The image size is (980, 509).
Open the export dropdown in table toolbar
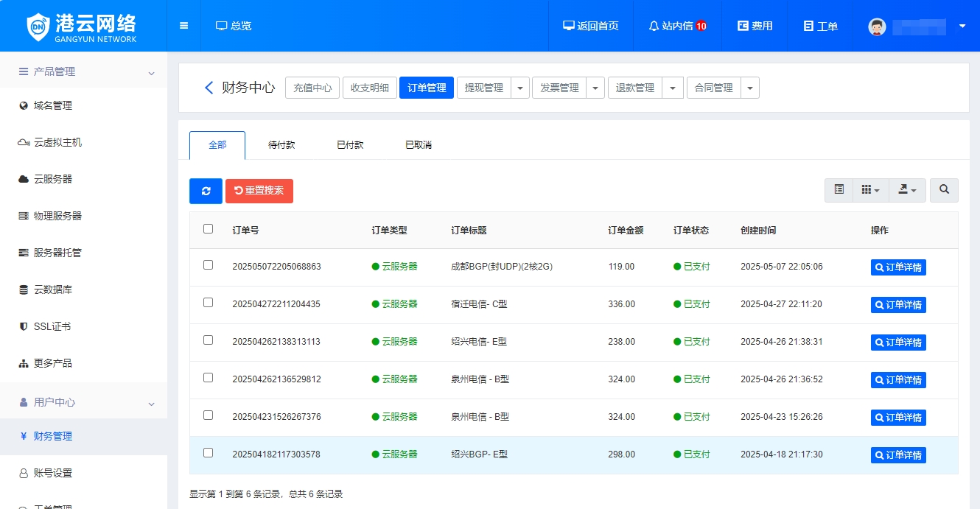[907, 190]
